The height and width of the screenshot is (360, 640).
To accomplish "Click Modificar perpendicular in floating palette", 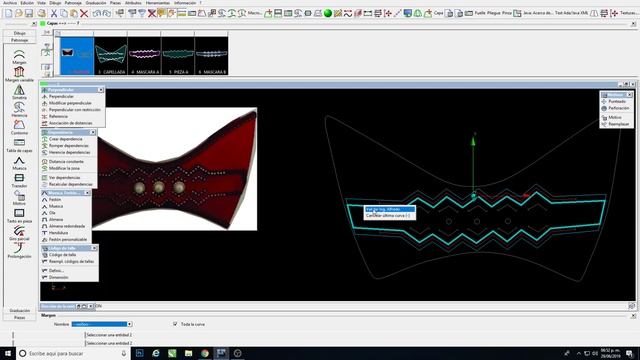I will [70, 103].
